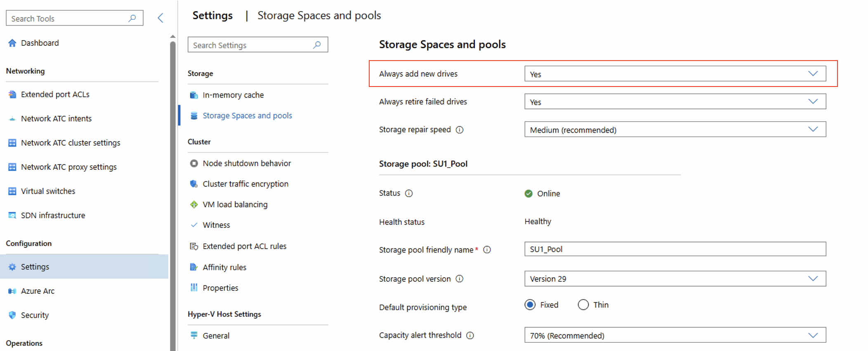Click the Dashboard home icon

click(x=12, y=43)
